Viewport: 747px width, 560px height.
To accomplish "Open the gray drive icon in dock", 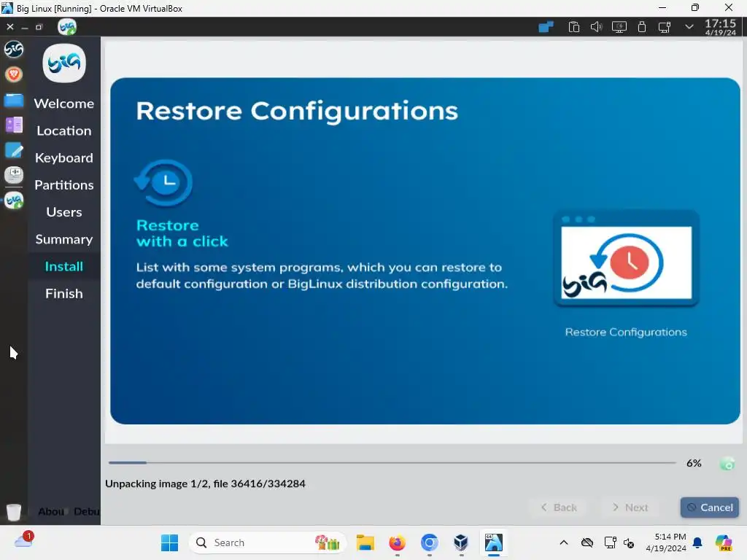I will pyautogui.click(x=14, y=175).
